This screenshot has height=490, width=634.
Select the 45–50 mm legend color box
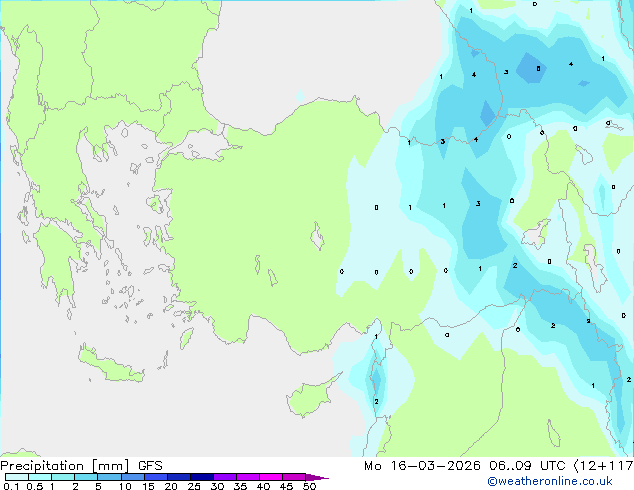point(294,477)
